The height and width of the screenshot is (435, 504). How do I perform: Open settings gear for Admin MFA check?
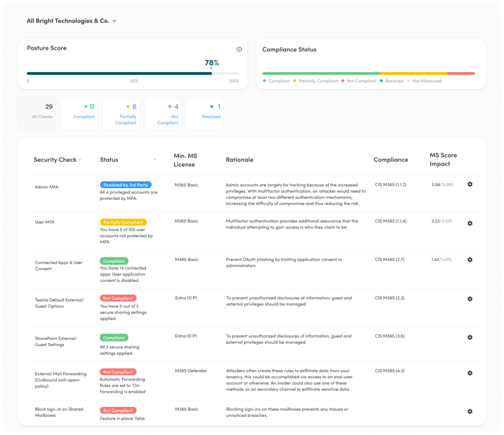pos(470,184)
